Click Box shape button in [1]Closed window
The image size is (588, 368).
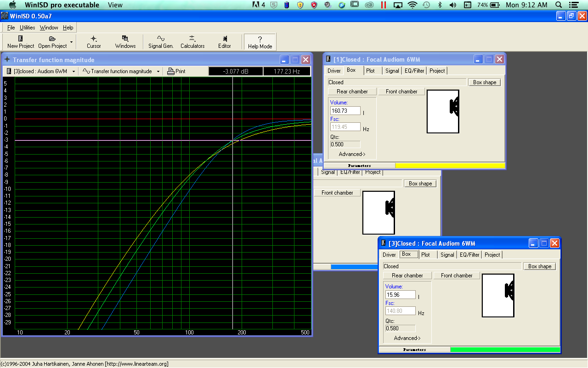pyautogui.click(x=485, y=82)
